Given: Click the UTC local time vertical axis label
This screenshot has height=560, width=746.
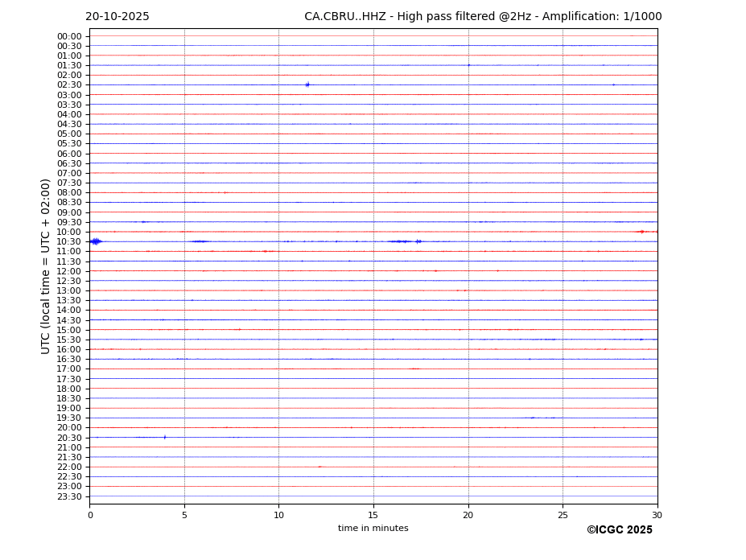Looking at the screenshot, I should [46, 266].
